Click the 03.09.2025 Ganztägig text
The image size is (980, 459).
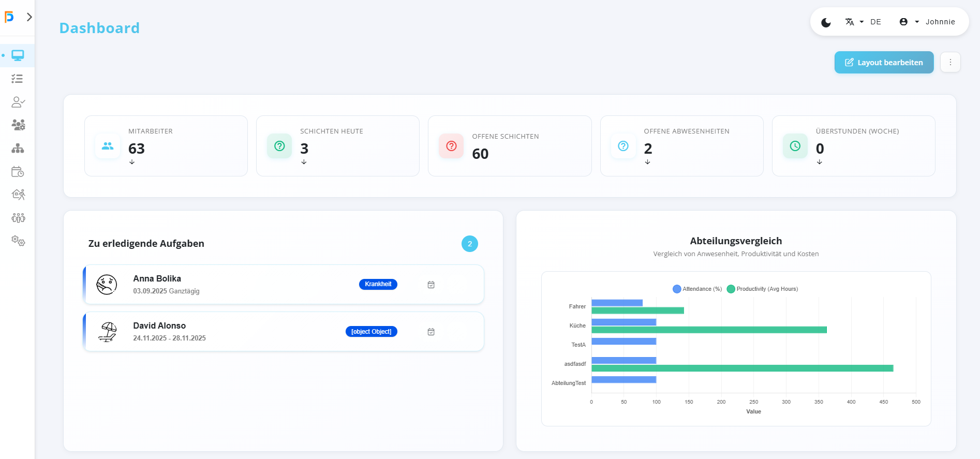tap(166, 291)
